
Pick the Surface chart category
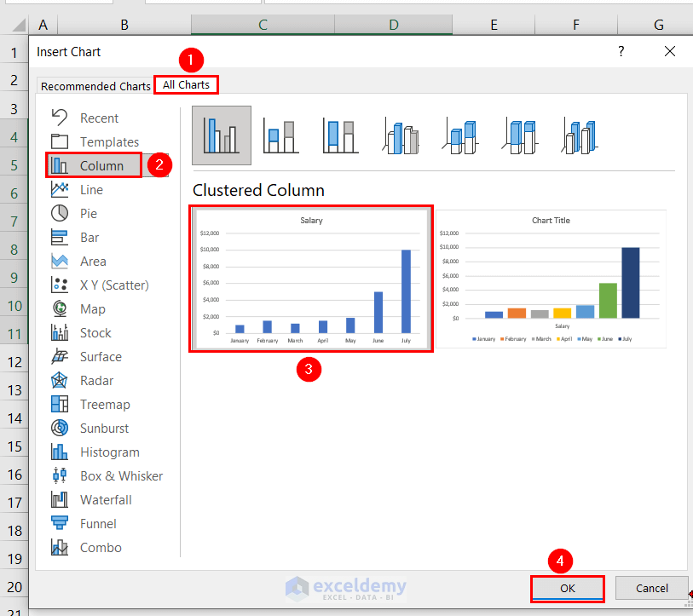tap(107, 357)
